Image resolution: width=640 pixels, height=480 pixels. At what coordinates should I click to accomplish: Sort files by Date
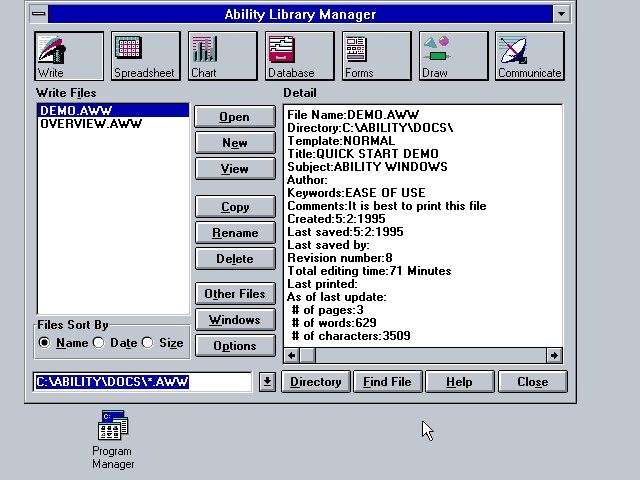(x=98, y=342)
